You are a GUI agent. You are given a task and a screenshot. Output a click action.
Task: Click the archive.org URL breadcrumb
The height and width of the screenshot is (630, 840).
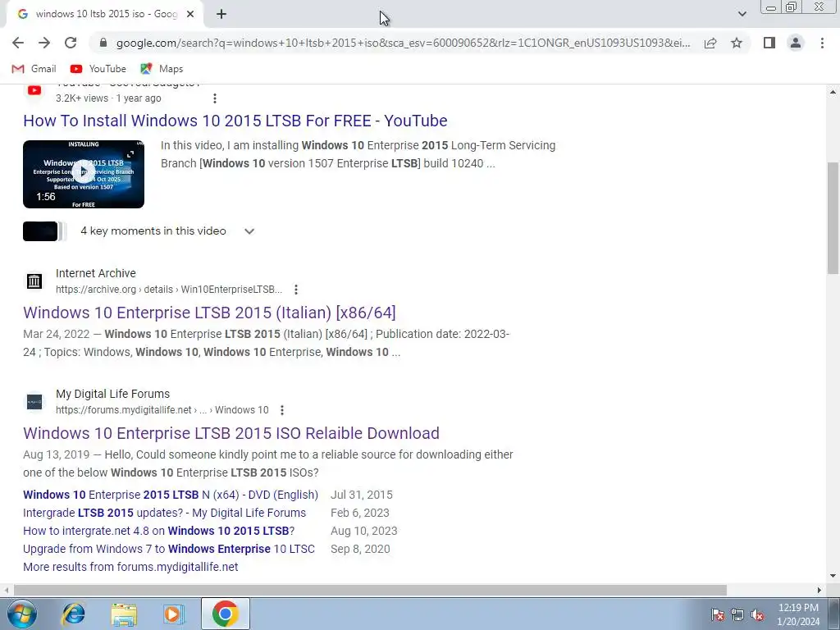click(169, 290)
